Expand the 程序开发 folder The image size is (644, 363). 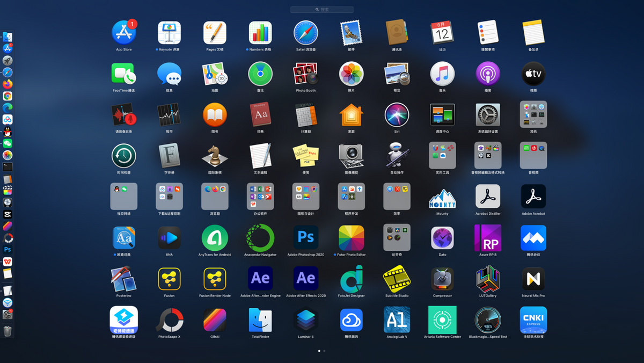click(352, 197)
